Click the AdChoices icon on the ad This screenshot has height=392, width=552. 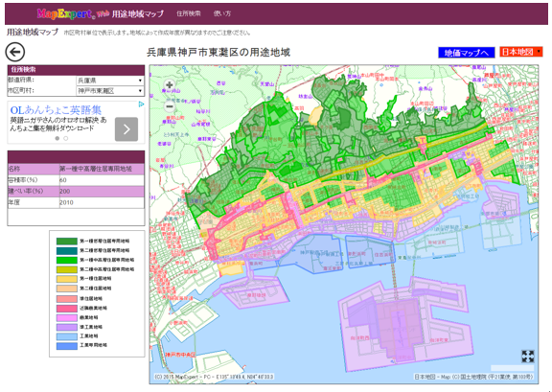coord(141,104)
